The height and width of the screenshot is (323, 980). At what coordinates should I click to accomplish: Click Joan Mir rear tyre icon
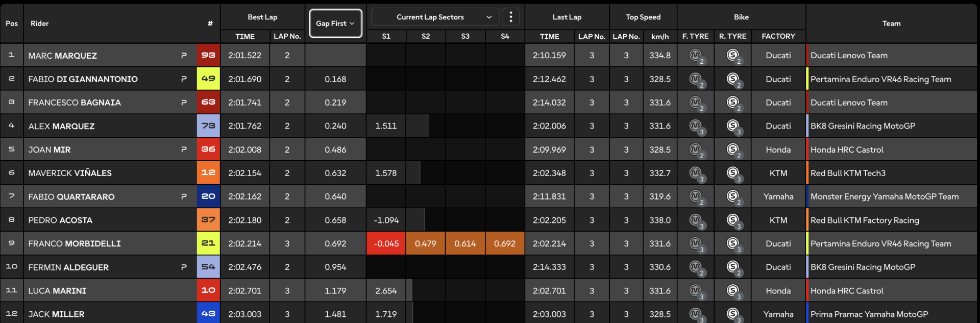tap(734, 150)
